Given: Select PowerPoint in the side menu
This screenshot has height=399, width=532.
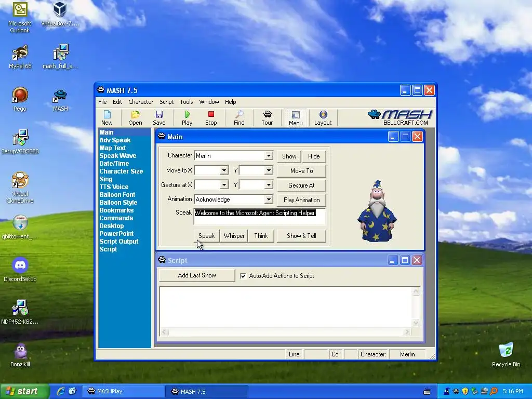Looking at the screenshot, I should point(116,234).
